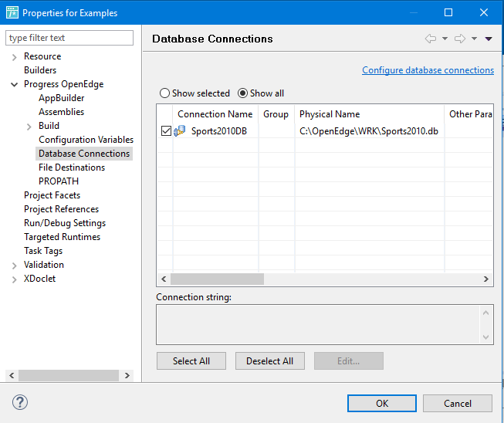
Task: Click the C:\OpenEdge\WRK\Sports2010.db path cell
Action: tap(369, 131)
